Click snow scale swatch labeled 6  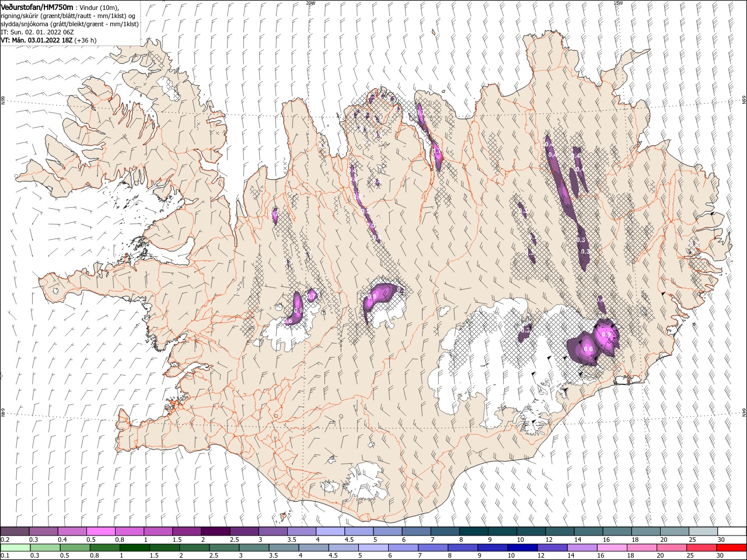[416, 531]
